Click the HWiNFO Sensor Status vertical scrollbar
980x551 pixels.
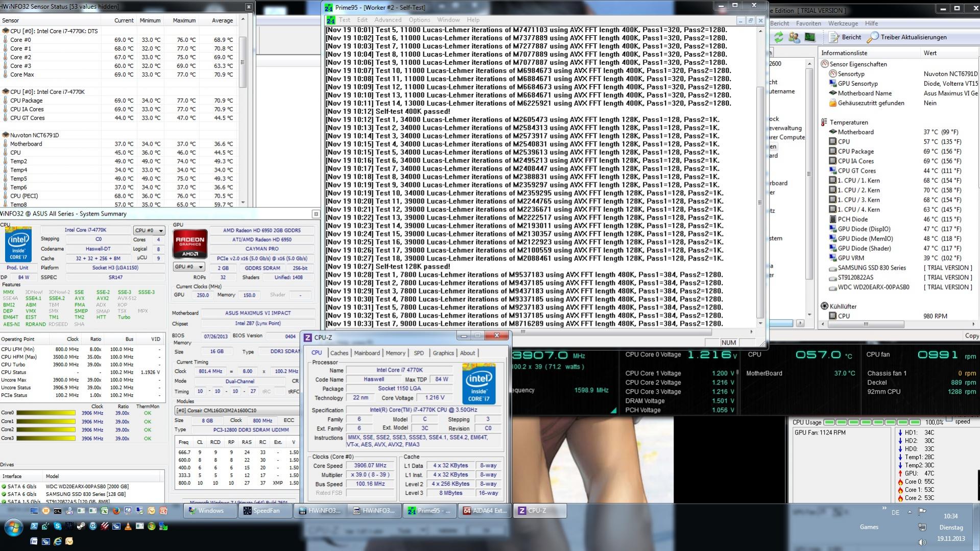pos(243,111)
